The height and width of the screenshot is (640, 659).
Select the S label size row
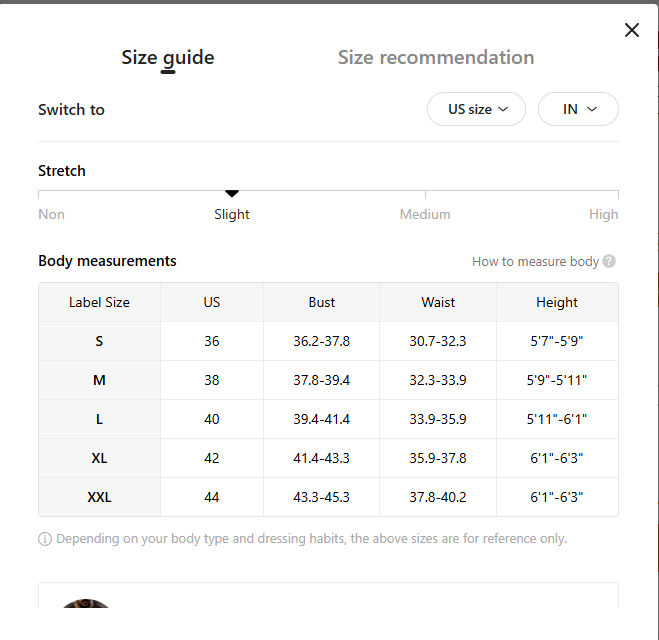[99, 341]
